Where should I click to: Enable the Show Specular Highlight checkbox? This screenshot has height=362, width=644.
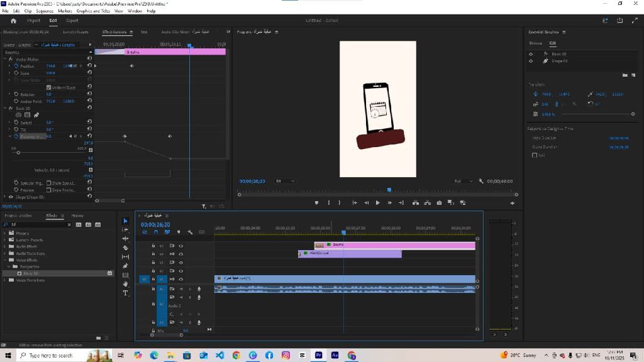[49, 183]
